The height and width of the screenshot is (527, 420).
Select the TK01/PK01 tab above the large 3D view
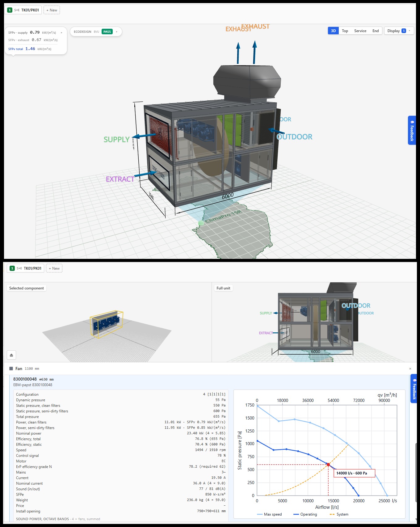tap(23, 10)
